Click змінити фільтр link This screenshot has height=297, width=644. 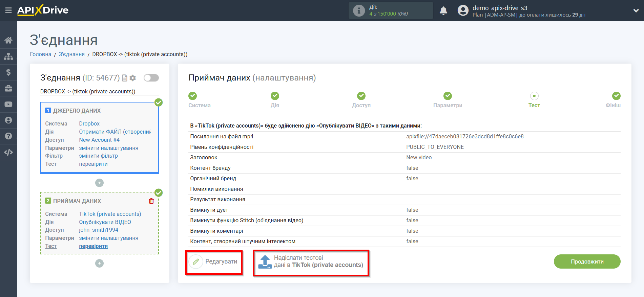[99, 156]
